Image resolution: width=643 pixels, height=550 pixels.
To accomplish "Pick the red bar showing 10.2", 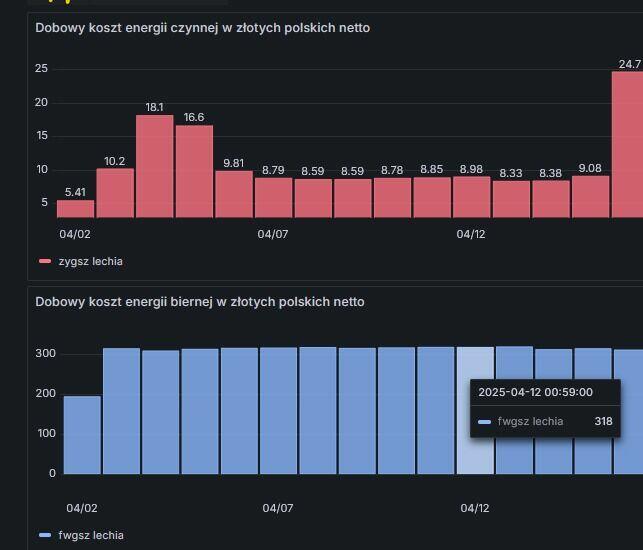I will [x=115, y=192].
